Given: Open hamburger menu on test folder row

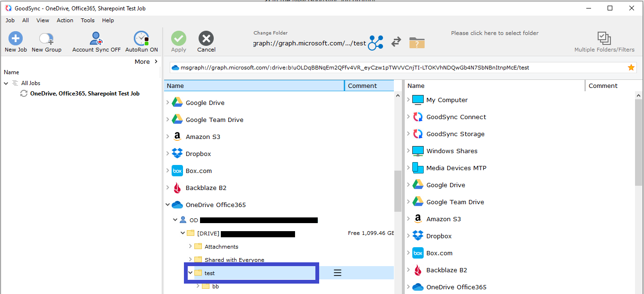Looking at the screenshot, I should click(x=338, y=273).
